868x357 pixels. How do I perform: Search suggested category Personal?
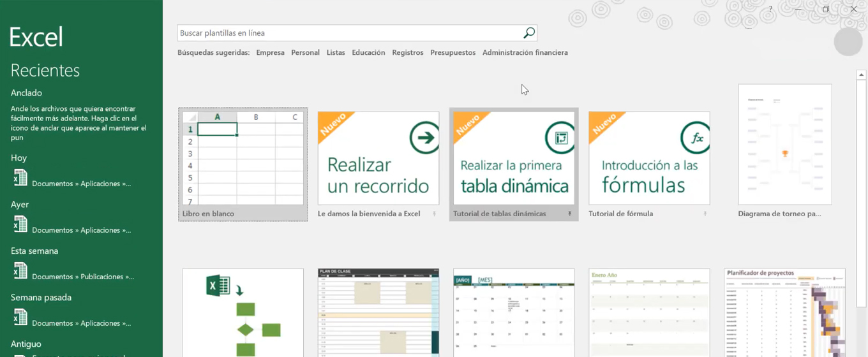305,53
